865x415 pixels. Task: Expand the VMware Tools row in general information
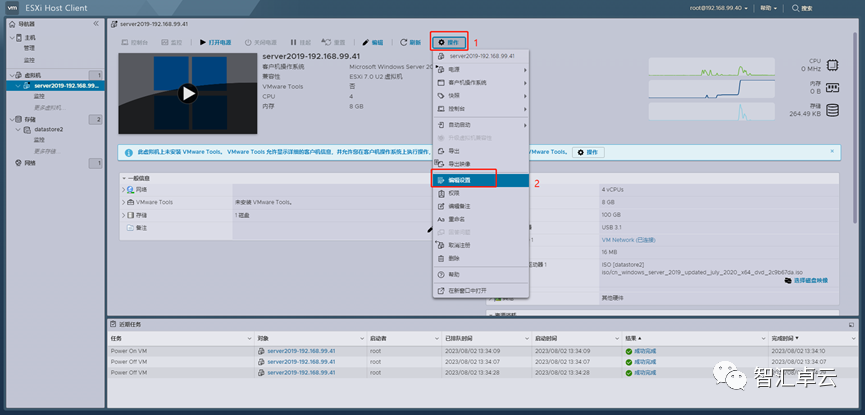[x=124, y=203]
